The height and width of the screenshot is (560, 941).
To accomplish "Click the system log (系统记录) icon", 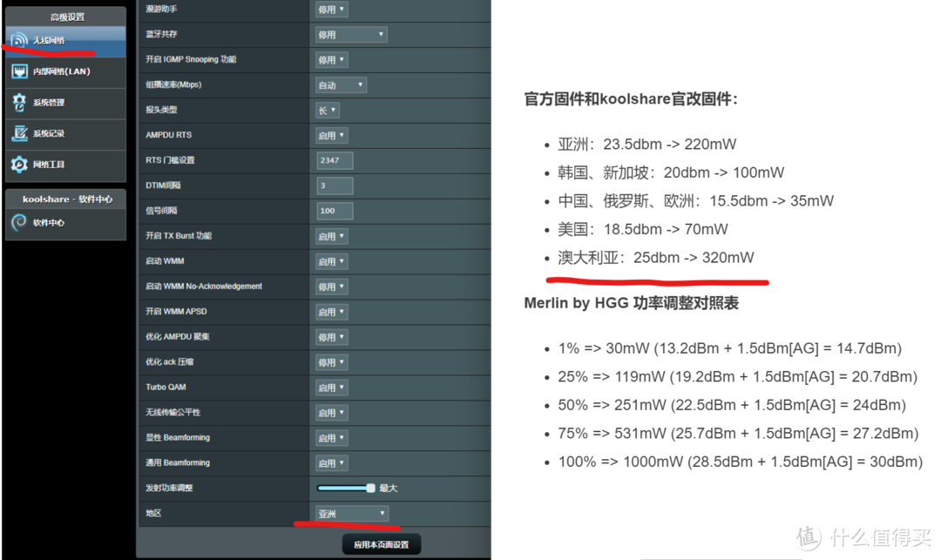I will pos(19,133).
